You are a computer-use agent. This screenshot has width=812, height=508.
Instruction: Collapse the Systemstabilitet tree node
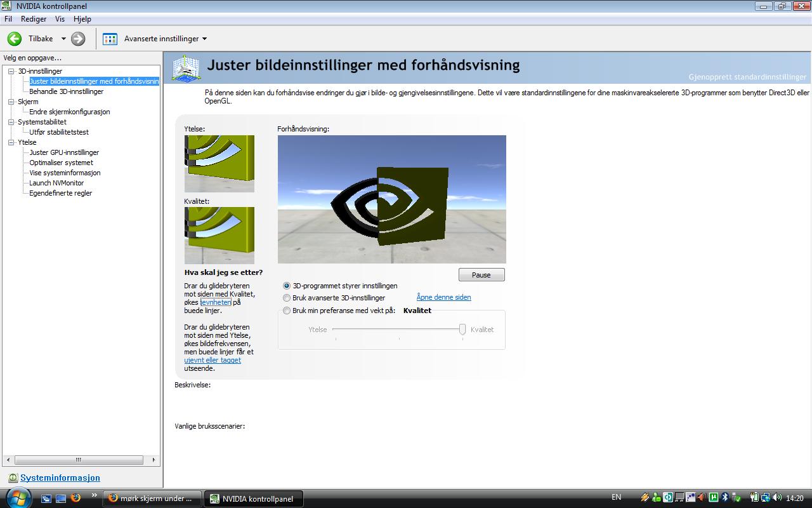coord(11,122)
